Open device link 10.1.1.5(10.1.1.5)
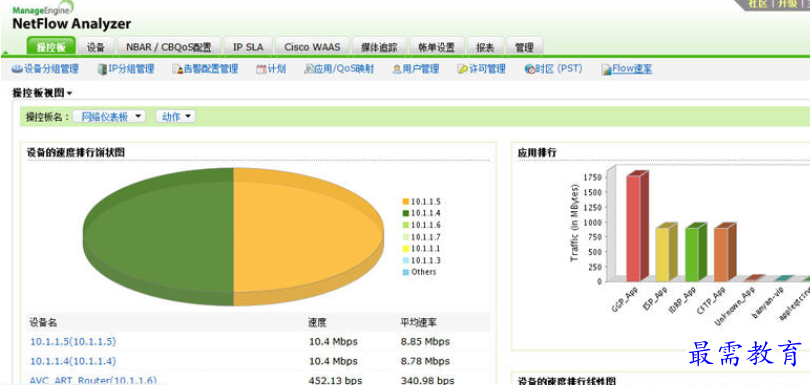 pos(73,342)
